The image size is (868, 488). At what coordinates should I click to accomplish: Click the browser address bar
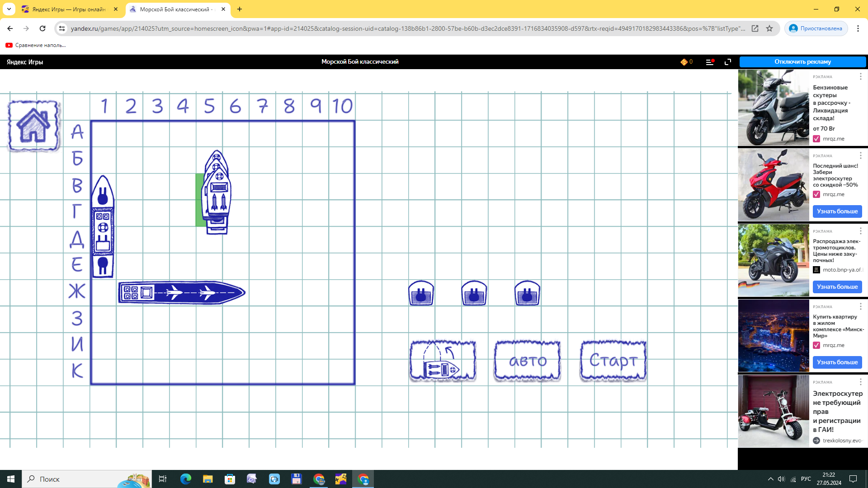[407, 28]
